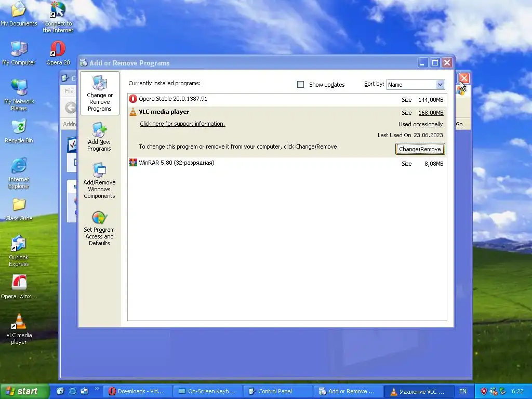Select Outlook Express desktop shortcut

point(19,251)
